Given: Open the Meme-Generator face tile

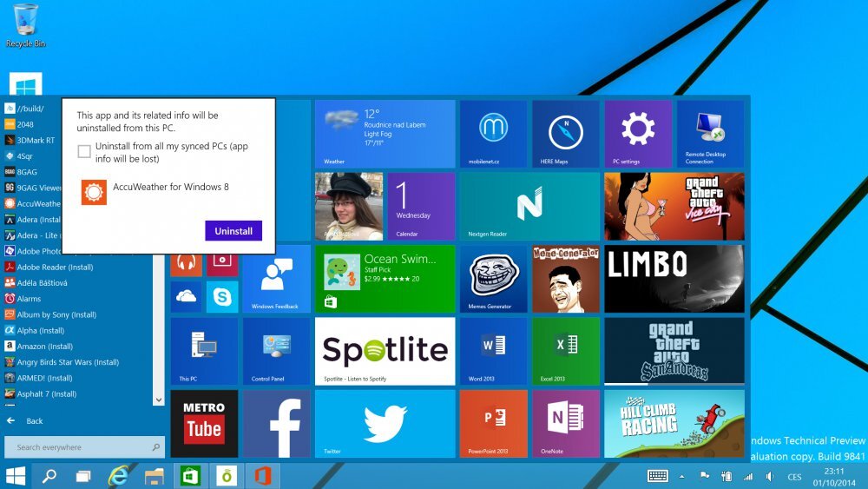Looking at the screenshot, I should pos(566,279).
